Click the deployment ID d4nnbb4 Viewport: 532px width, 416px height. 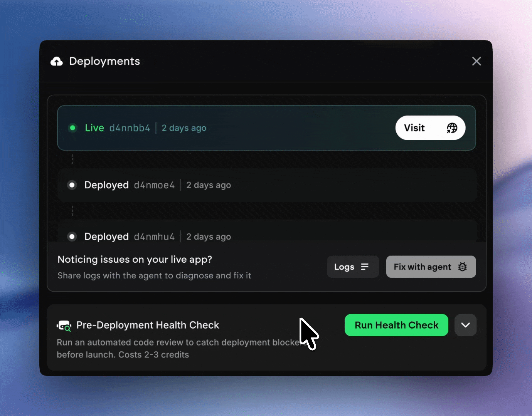130,128
